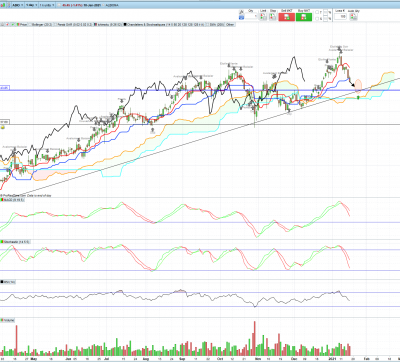The image size is (400, 362).
Task: Click the yellow smiley alert icon on left
Action: (x=3, y=127)
